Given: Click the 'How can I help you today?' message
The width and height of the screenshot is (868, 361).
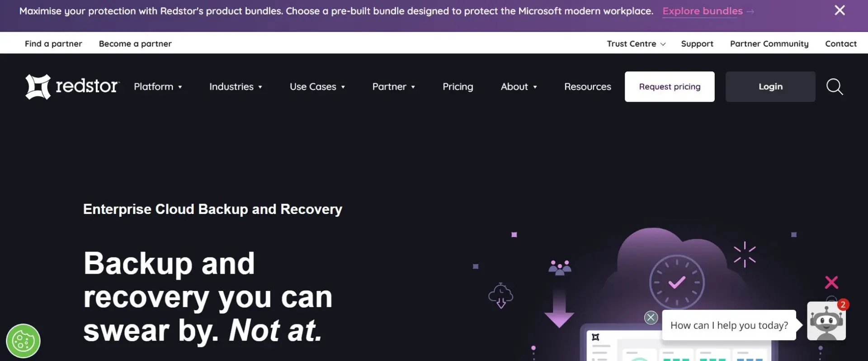Looking at the screenshot, I should click(729, 325).
